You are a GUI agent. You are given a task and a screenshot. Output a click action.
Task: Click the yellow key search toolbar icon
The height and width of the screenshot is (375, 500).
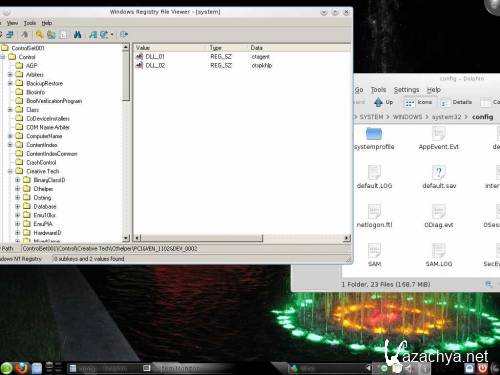(x=40, y=34)
